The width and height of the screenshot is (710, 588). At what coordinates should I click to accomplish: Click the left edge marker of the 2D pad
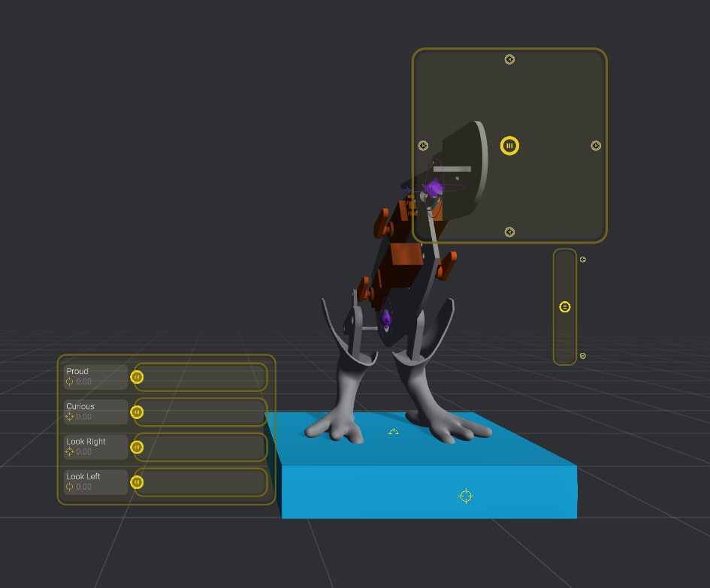click(x=423, y=146)
